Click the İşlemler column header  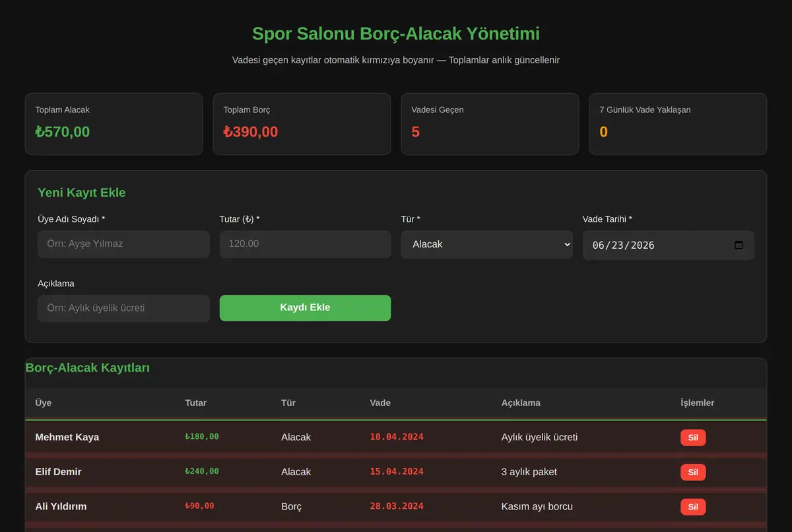(698, 403)
